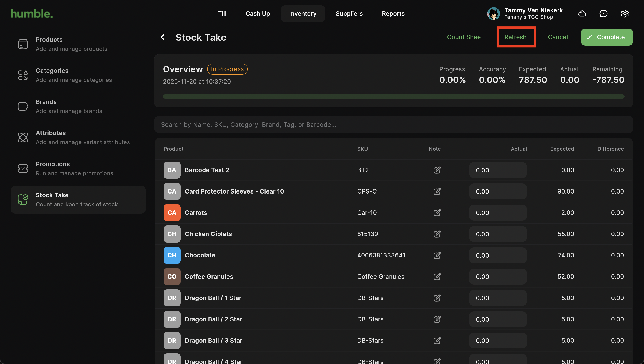Open the Reports tab
Screen dimensions: 644x364
point(393,13)
